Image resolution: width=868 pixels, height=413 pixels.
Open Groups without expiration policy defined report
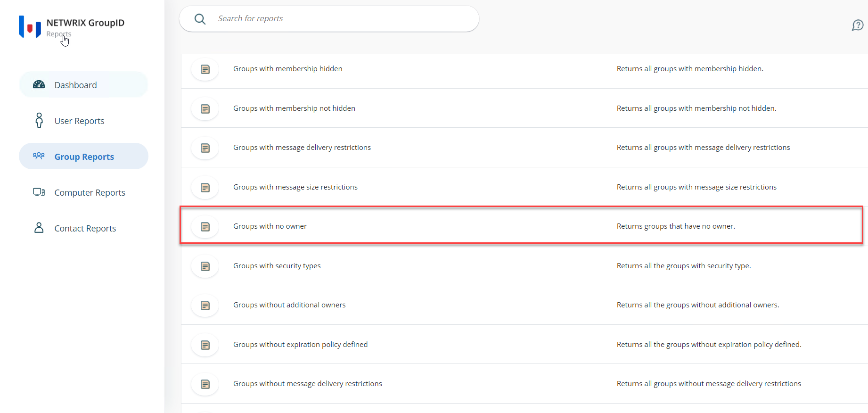tap(301, 345)
